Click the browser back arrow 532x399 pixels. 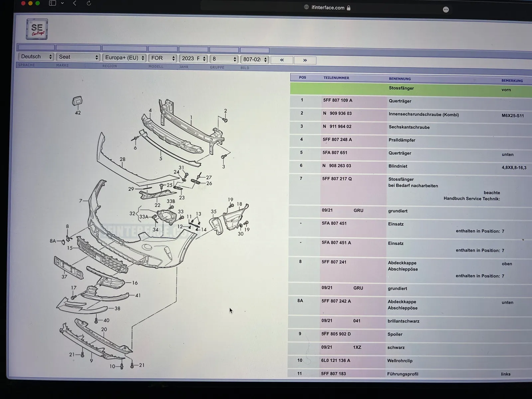(x=75, y=3)
